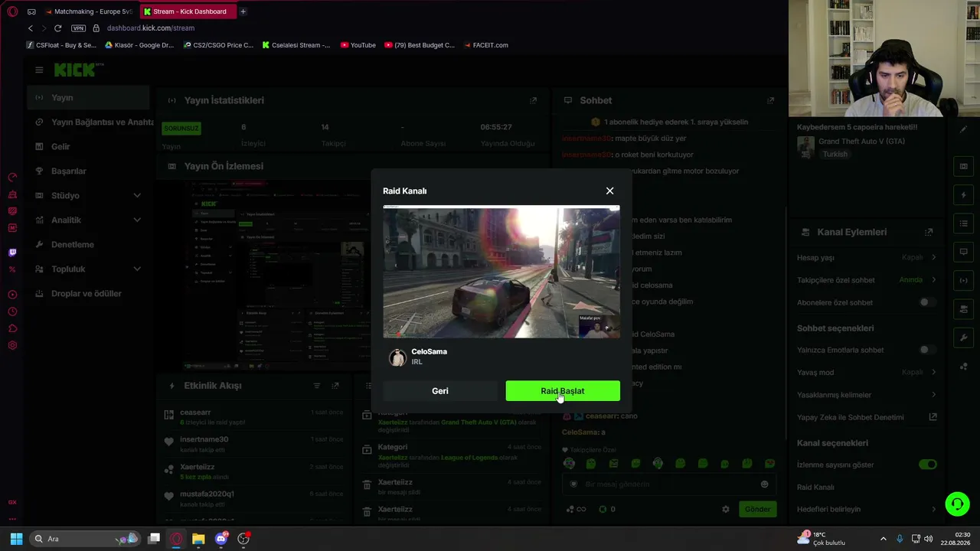This screenshot has width=980, height=551.
Task: Pop out the Sohbet panel
Action: (771, 100)
